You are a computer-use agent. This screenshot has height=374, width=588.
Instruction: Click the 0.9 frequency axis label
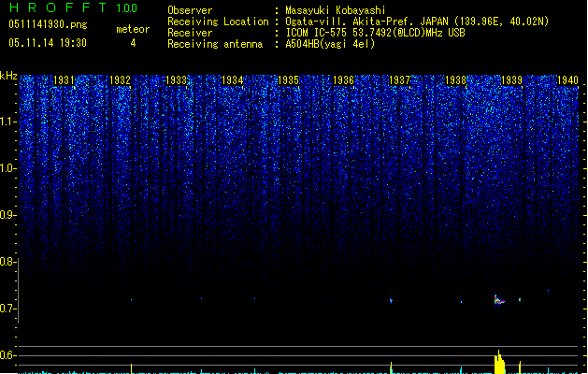7,215
